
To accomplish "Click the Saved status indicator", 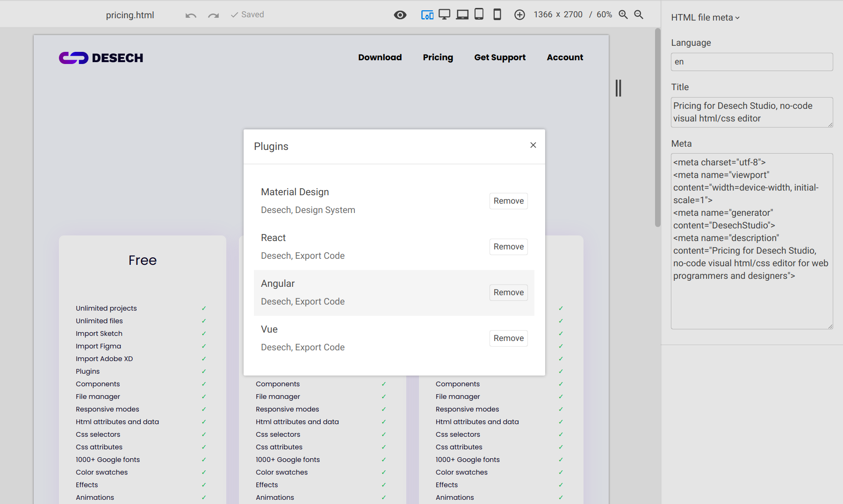I will tap(247, 14).
